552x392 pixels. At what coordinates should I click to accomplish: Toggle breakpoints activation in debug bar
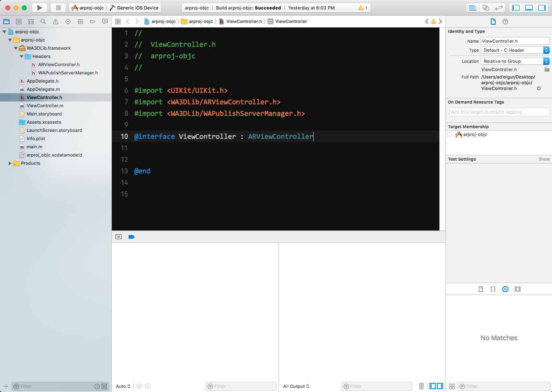click(132, 237)
